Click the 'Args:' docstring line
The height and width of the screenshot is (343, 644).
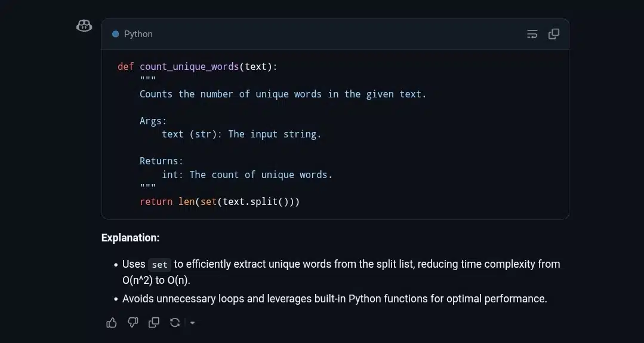pyautogui.click(x=153, y=121)
